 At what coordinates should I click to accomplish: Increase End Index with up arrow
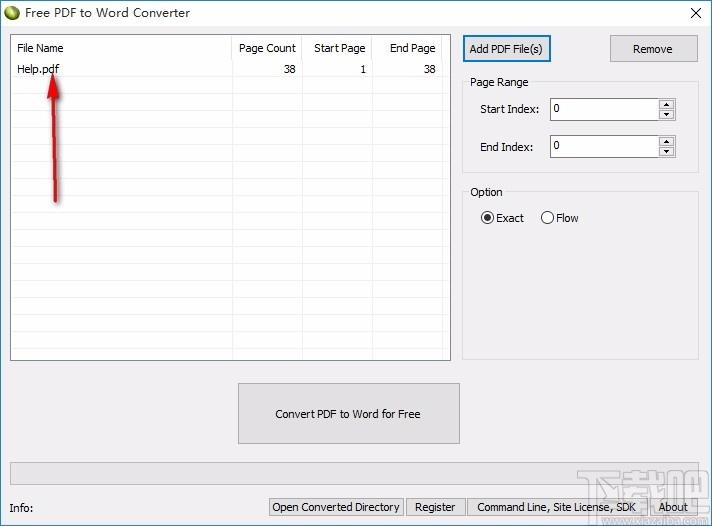pos(667,141)
